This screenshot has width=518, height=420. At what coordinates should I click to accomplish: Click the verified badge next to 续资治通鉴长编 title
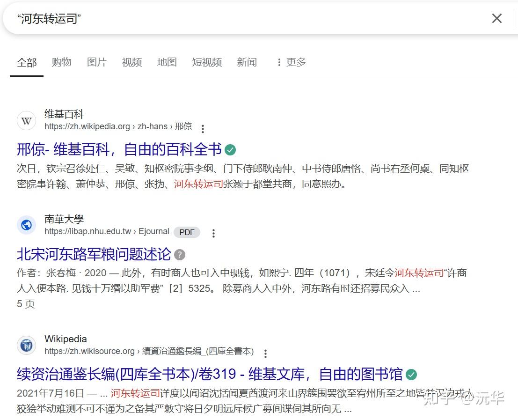coord(411,375)
